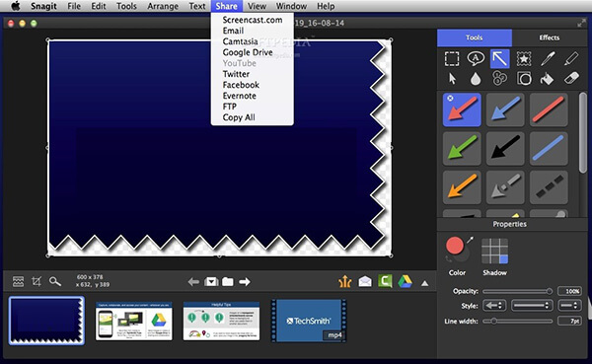Share via the Screencast.com toolbar icon

(x=344, y=282)
